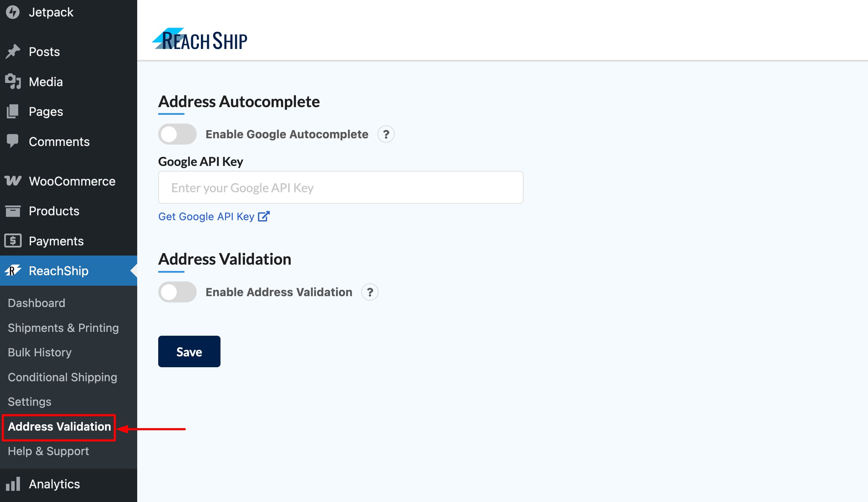Toggle Enable Address Validation switch

(177, 292)
